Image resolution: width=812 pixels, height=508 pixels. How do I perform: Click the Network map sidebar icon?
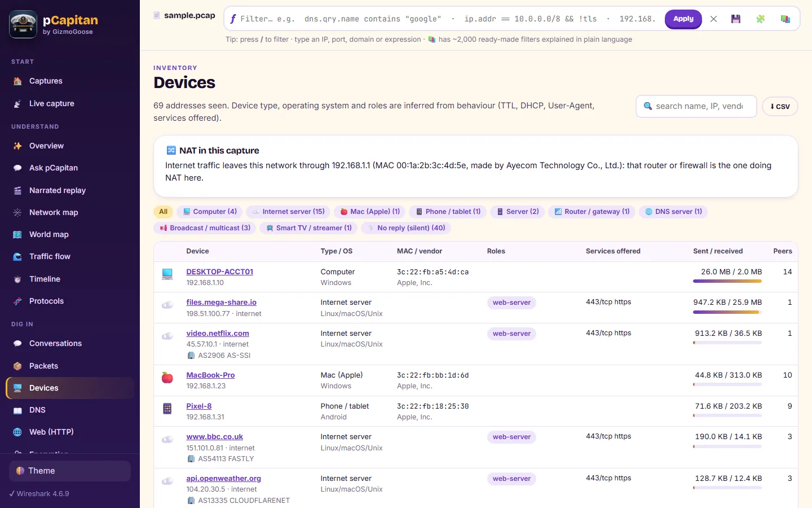17,213
